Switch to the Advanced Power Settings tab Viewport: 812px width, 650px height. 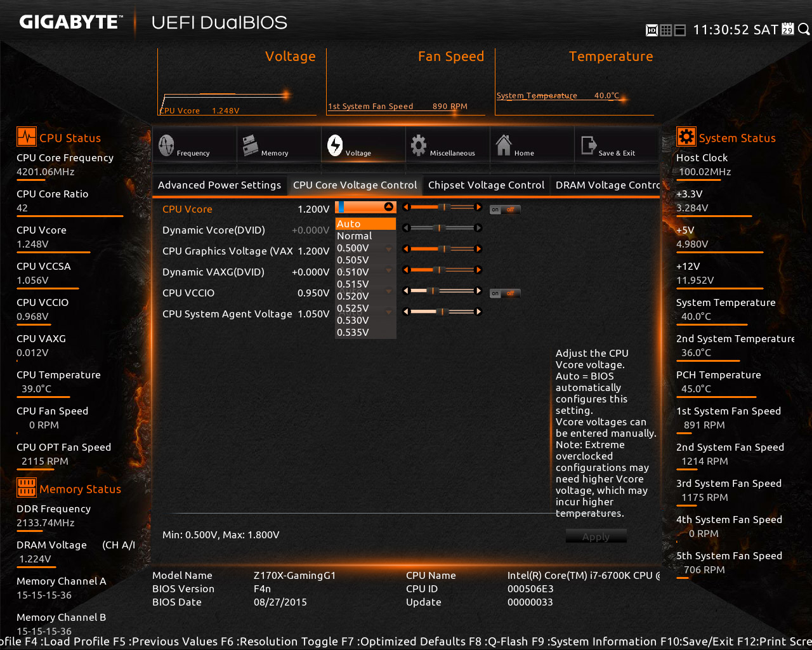click(219, 185)
